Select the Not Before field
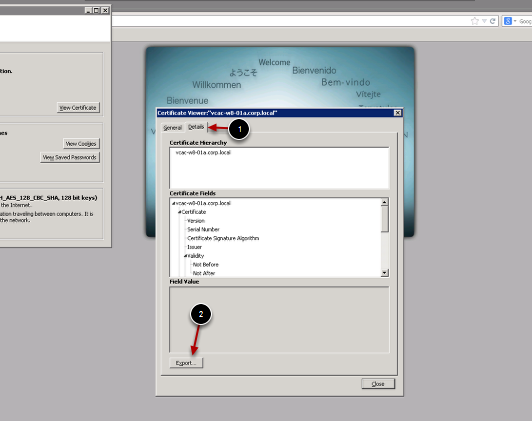The image size is (532, 421). 206,265
